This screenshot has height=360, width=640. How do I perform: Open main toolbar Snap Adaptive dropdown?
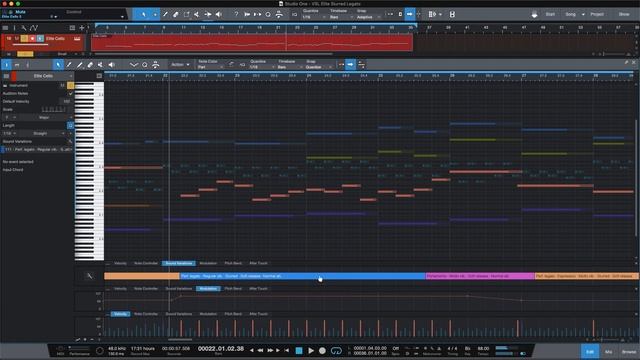(x=368, y=17)
